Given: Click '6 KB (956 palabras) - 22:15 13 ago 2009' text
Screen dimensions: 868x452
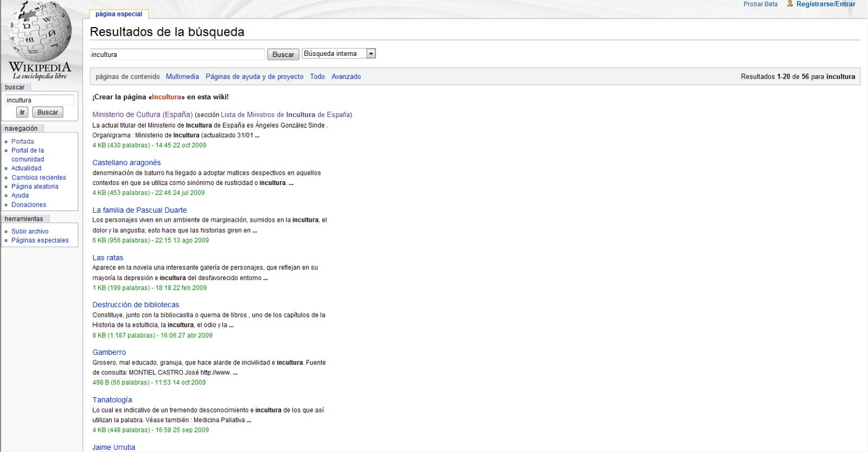Looking at the screenshot, I should click(x=150, y=240).
